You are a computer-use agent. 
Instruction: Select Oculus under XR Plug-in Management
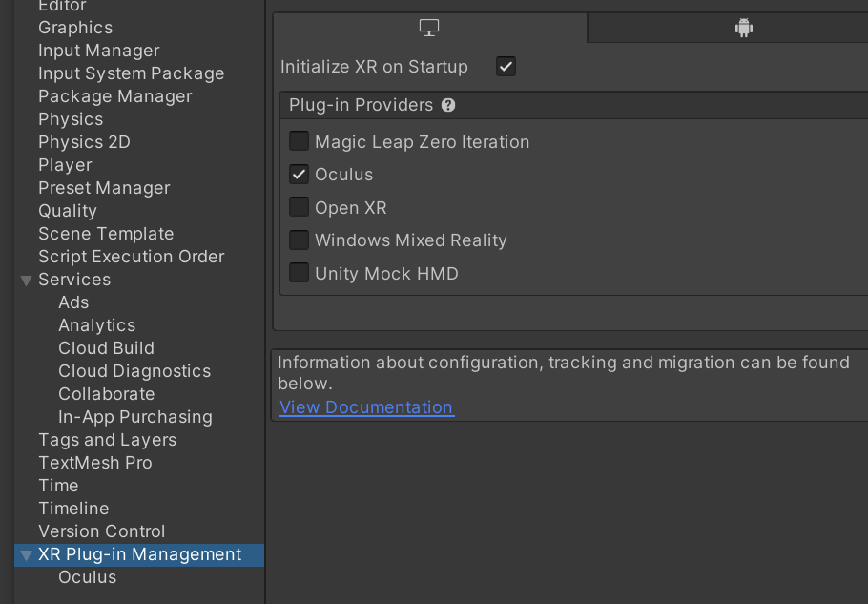click(x=87, y=577)
